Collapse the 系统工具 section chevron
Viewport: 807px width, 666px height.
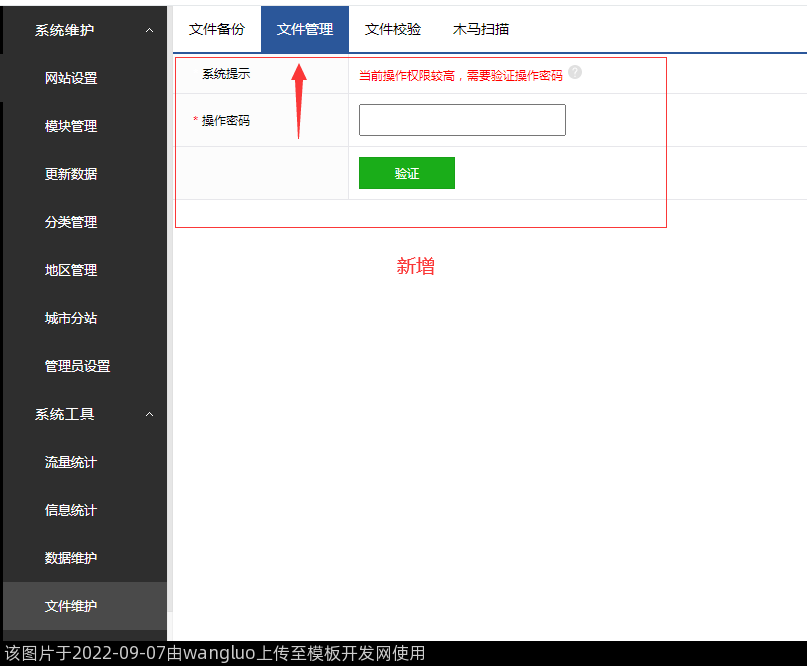click(x=149, y=414)
